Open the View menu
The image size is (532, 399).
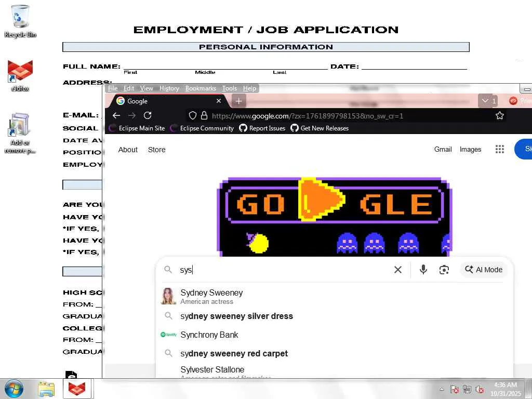coord(147,88)
